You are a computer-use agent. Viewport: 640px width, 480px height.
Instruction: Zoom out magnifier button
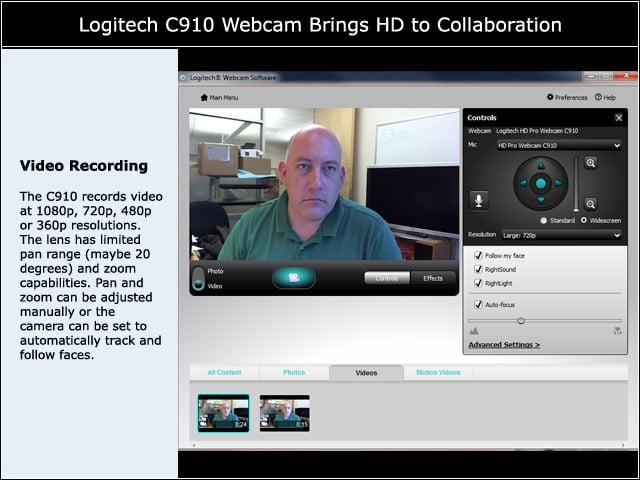[591, 204]
